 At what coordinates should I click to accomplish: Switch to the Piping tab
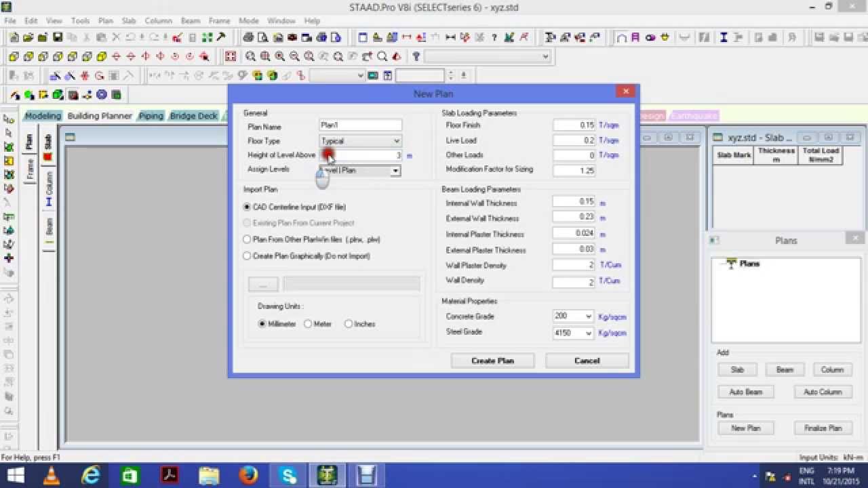[151, 116]
